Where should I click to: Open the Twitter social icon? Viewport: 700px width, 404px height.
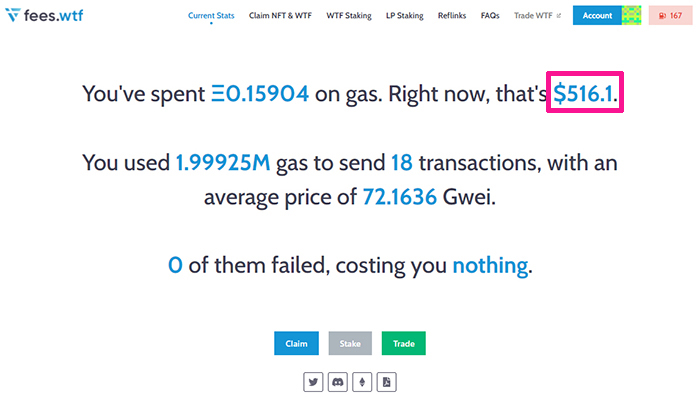coord(313,382)
